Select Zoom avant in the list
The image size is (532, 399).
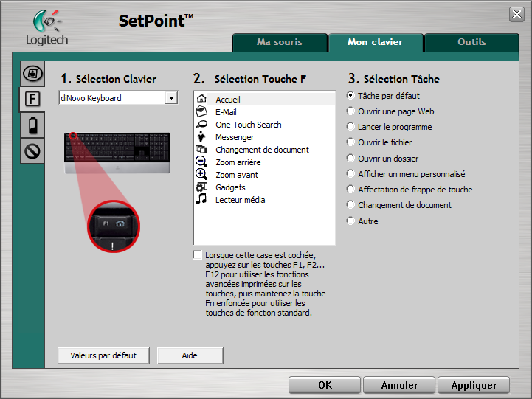point(264,175)
